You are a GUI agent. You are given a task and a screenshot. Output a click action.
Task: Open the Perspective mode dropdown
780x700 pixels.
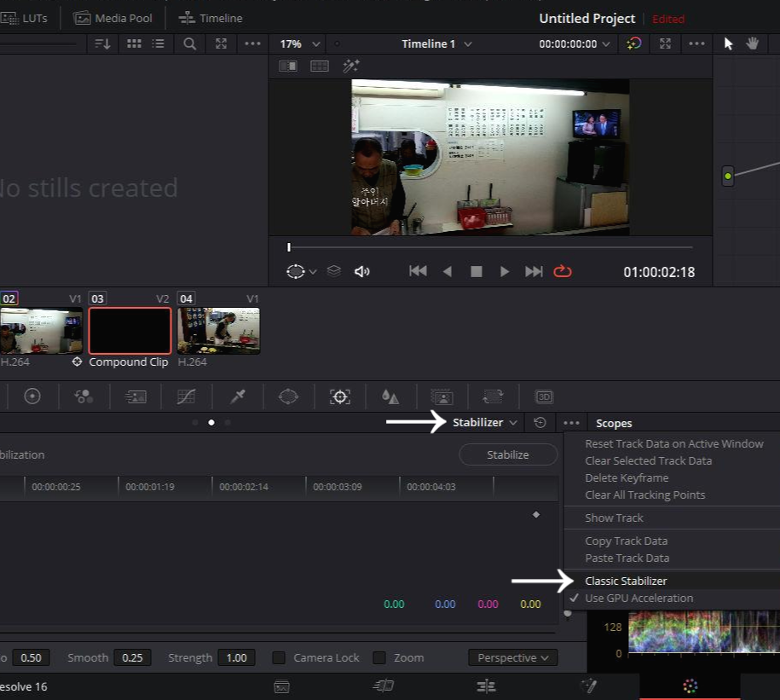513,657
